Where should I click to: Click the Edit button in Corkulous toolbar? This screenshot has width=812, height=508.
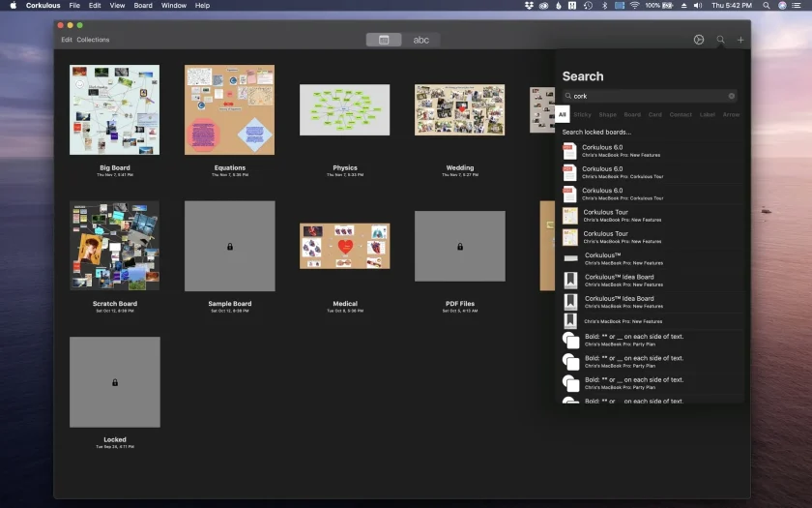67,40
